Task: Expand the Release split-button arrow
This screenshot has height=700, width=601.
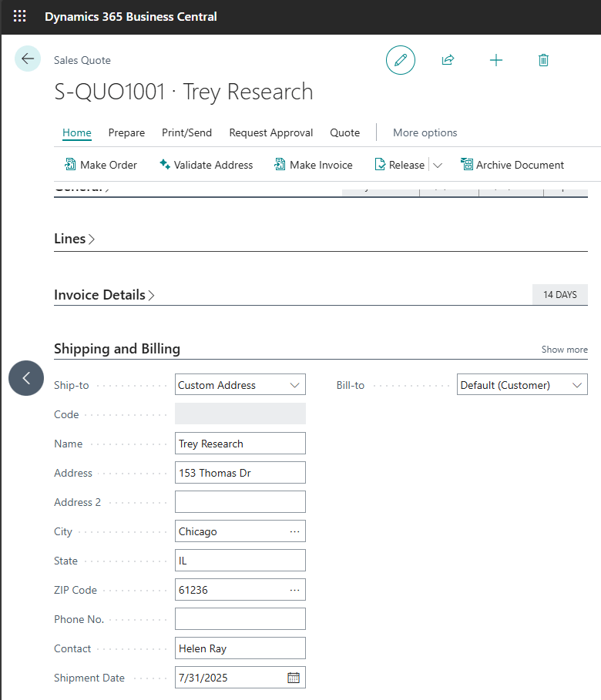Action: (x=438, y=165)
